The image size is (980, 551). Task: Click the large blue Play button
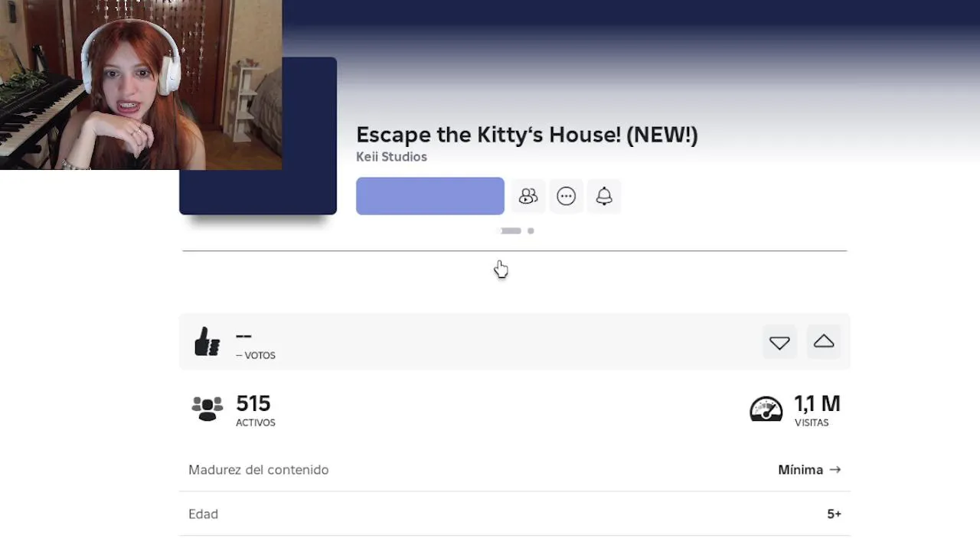pos(430,196)
